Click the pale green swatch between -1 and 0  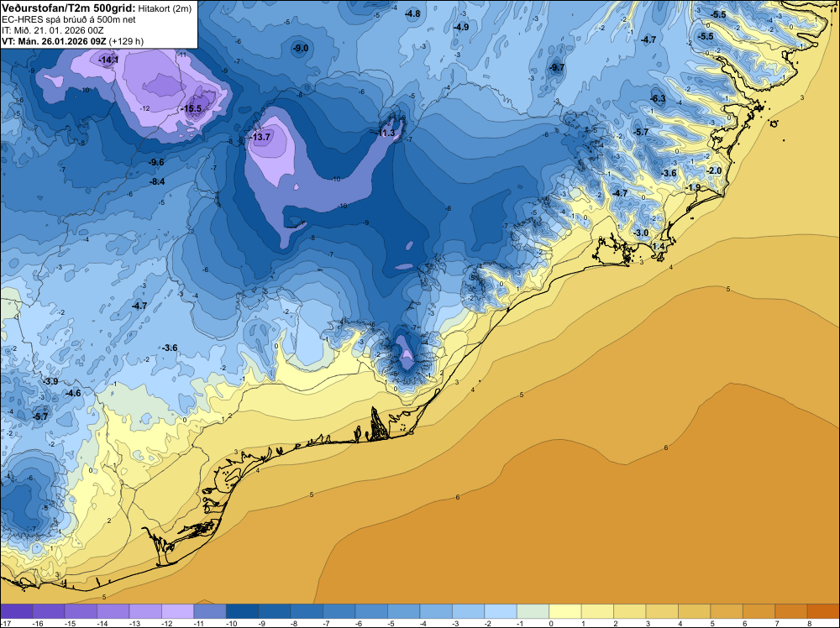tap(533, 611)
